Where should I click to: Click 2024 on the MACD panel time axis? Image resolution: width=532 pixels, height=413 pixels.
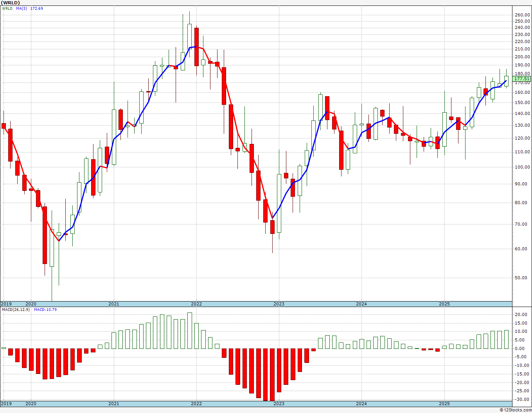click(x=361, y=404)
